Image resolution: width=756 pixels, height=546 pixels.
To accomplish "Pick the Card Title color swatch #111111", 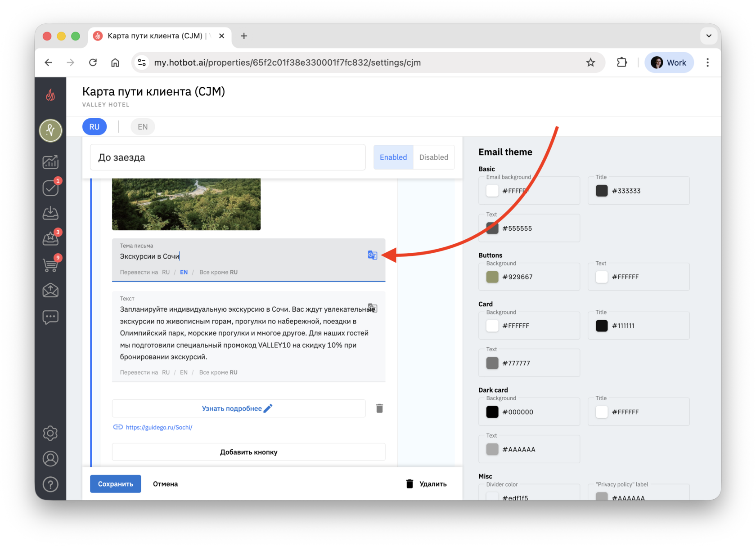I will click(602, 326).
